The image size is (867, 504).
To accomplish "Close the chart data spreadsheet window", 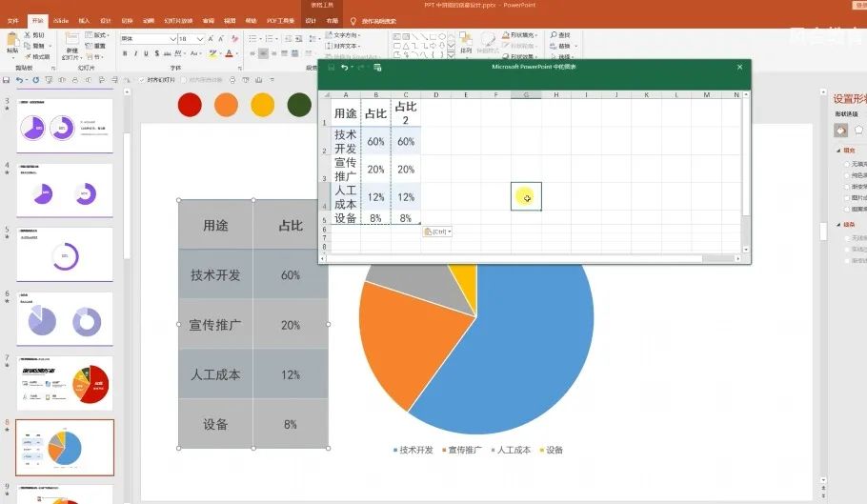I will click(740, 67).
